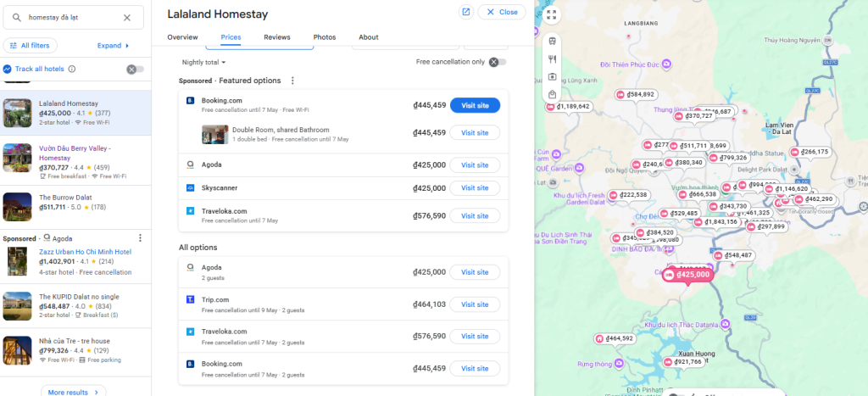Show photo attractions on the map

pos(552,77)
